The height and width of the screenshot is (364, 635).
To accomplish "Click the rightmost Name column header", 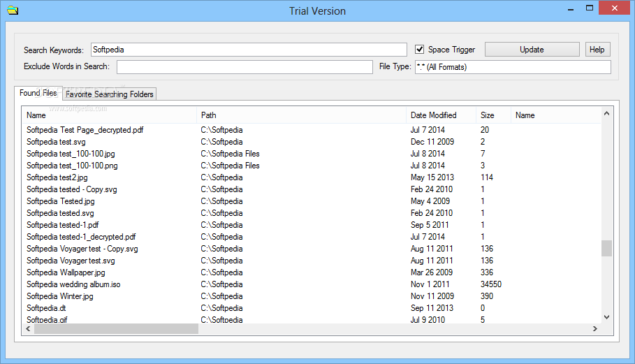I will pos(555,115).
